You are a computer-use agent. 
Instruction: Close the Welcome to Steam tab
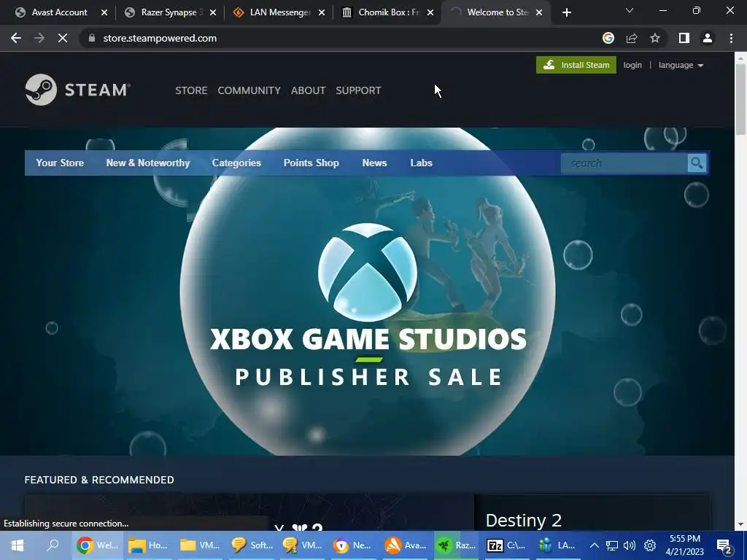[x=539, y=12]
